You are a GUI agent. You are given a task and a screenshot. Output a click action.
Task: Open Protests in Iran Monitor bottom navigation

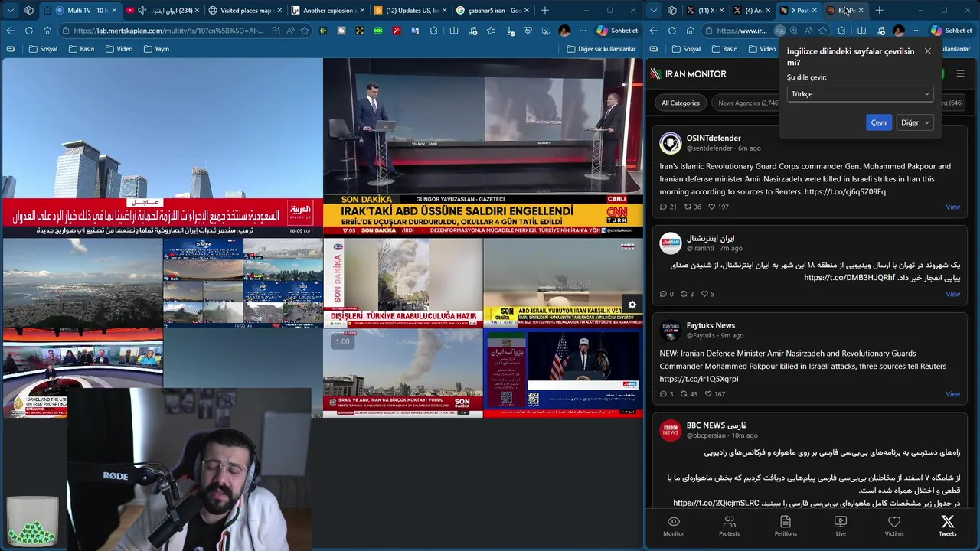[729, 526]
